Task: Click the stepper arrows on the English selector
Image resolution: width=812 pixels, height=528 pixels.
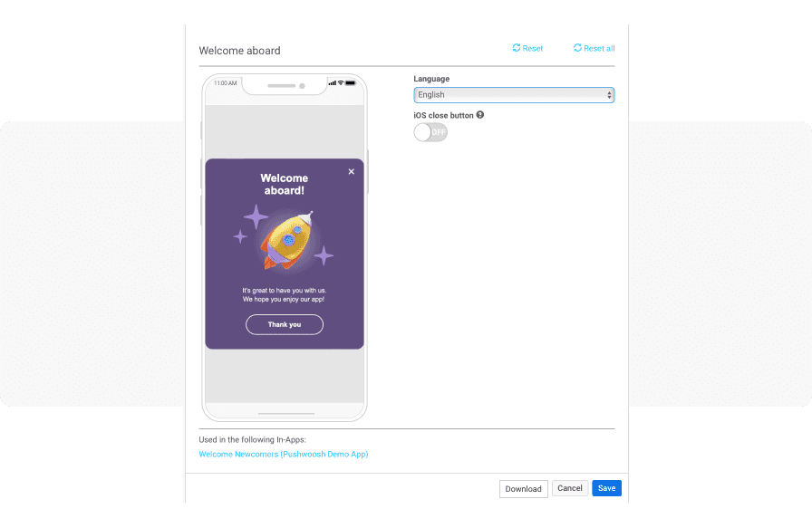Action: coord(608,94)
